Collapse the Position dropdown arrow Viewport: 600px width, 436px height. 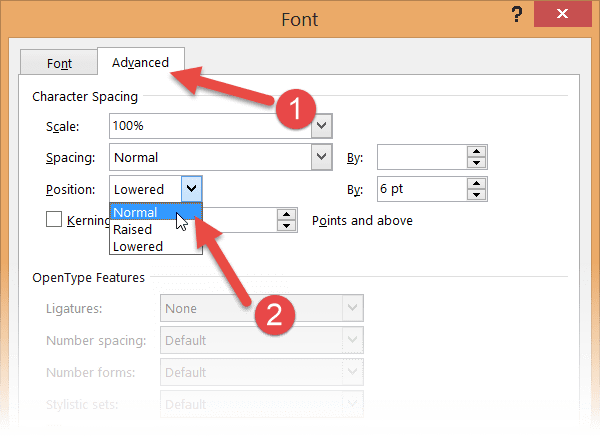pyautogui.click(x=193, y=188)
